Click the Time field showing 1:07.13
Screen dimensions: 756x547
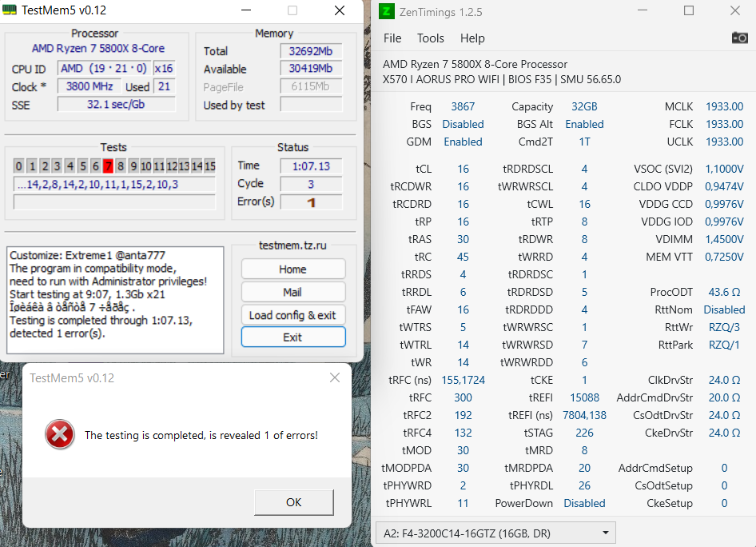point(312,166)
